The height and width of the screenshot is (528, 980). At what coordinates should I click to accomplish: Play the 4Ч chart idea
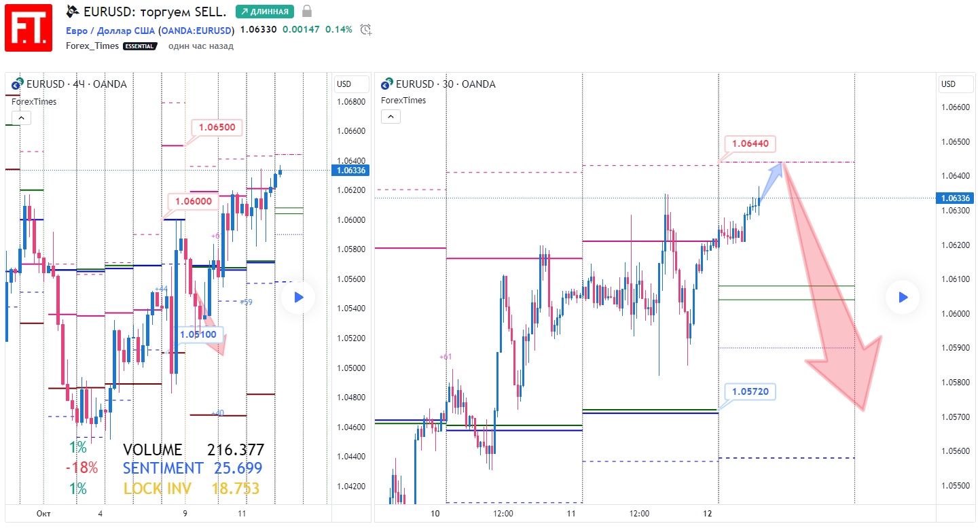pyautogui.click(x=298, y=297)
